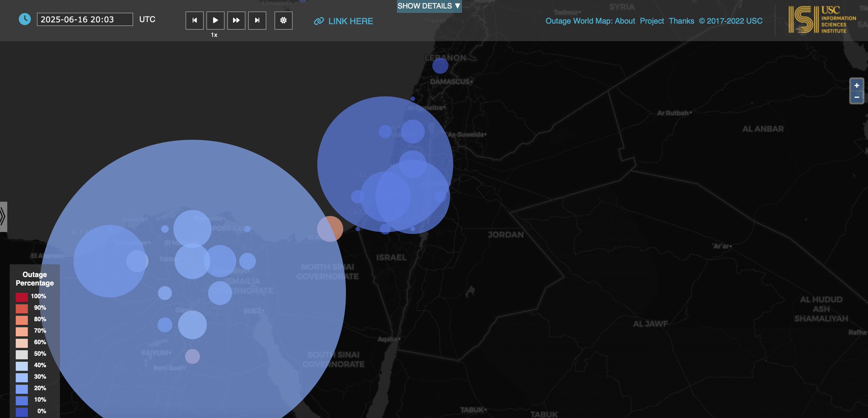The width and height of the screenshot is (868, 418).
Task: Click the 40% outage legend swatch
Action: tap(22, 365)
